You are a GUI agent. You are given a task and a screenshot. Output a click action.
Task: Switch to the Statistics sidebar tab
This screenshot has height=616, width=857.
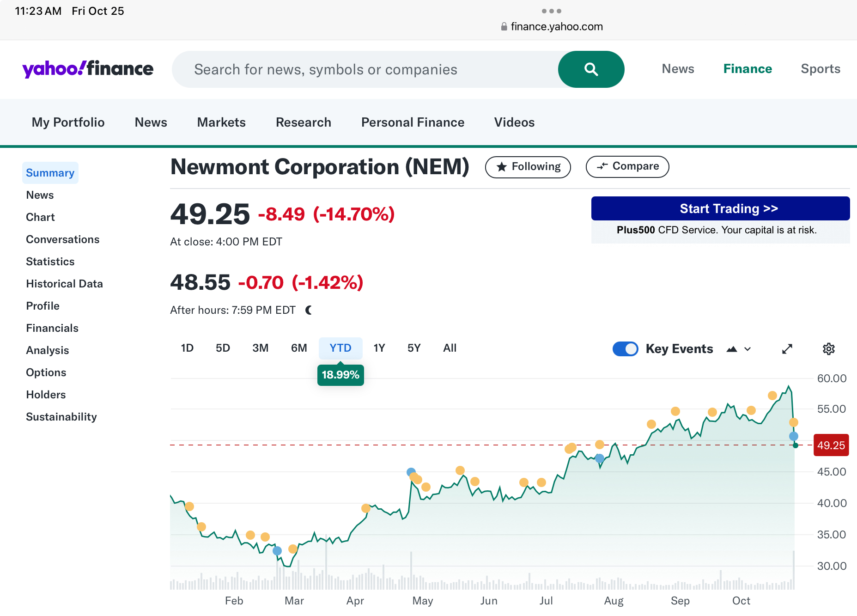click(x=50, y=262)
